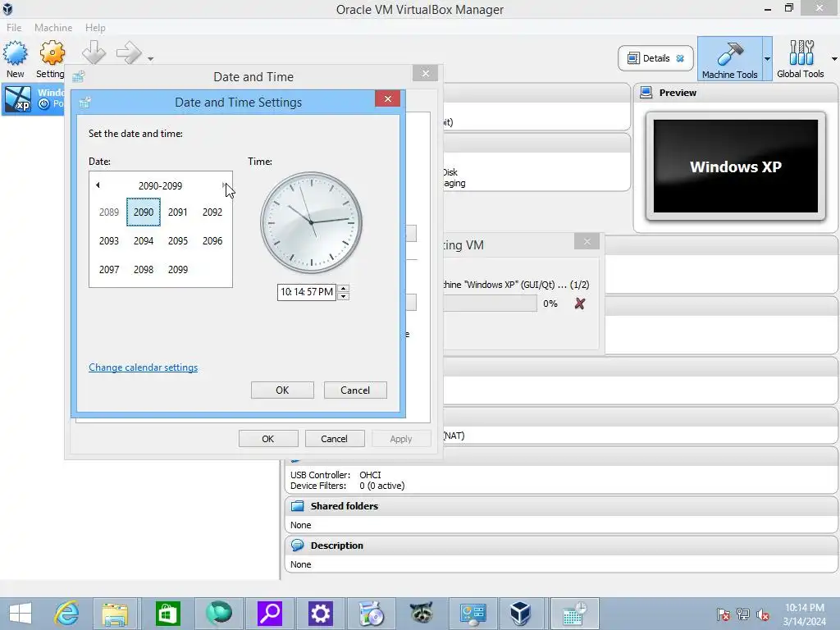Click the Windows XP preview thumbnail

coord(735,166)
